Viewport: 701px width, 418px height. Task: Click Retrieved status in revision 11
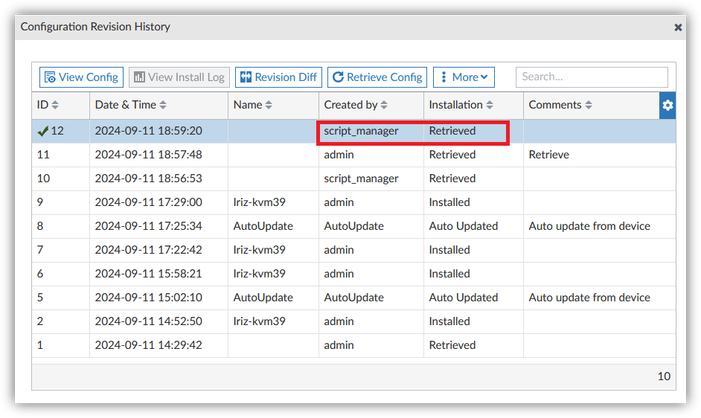point(452,155)
